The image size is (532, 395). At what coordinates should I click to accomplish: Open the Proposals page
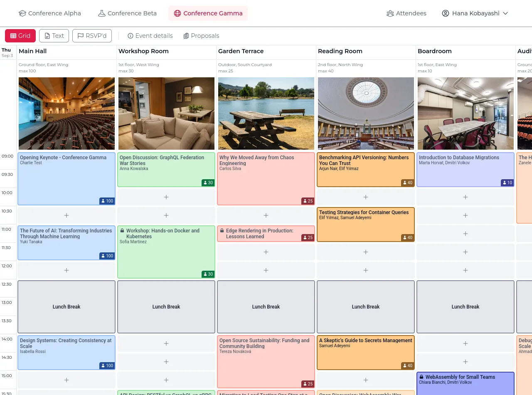pyautogui.click(x=201, y=36)
